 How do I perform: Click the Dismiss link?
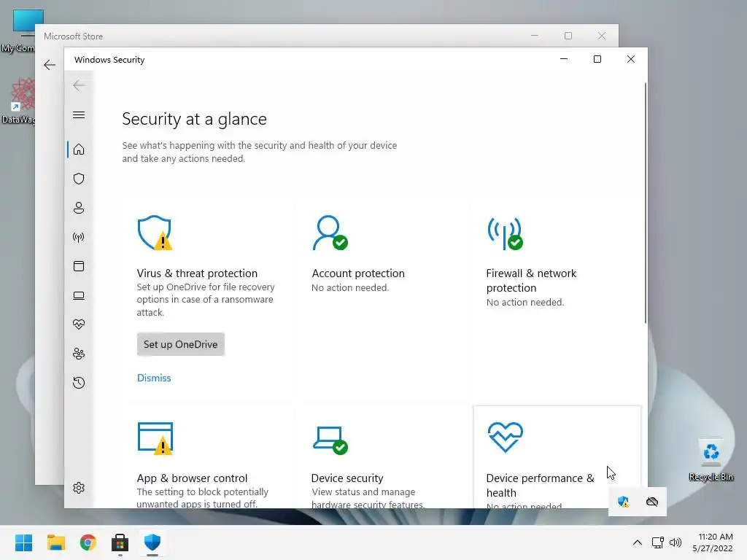(154, 378)
